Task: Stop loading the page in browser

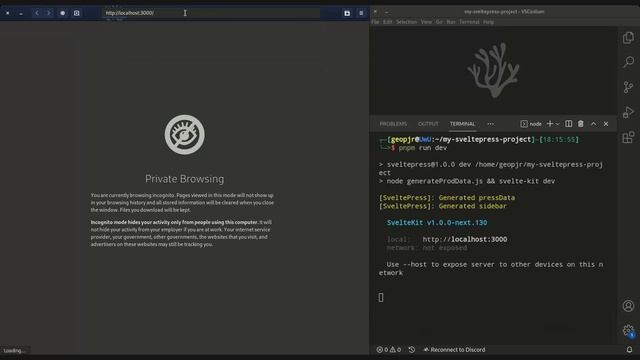Action: tap(62, 13)
